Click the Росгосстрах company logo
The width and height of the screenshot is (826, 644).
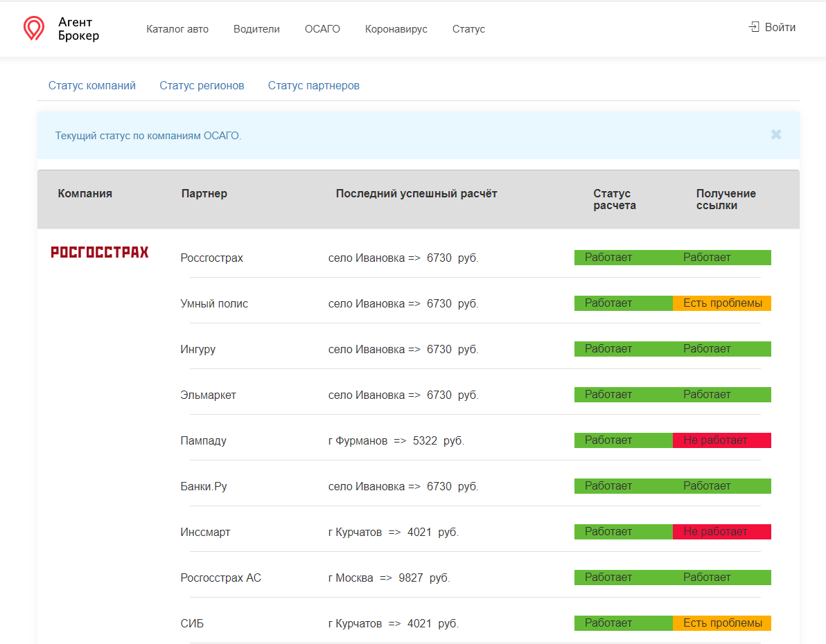pyautogui.click(x=100, y=252)
